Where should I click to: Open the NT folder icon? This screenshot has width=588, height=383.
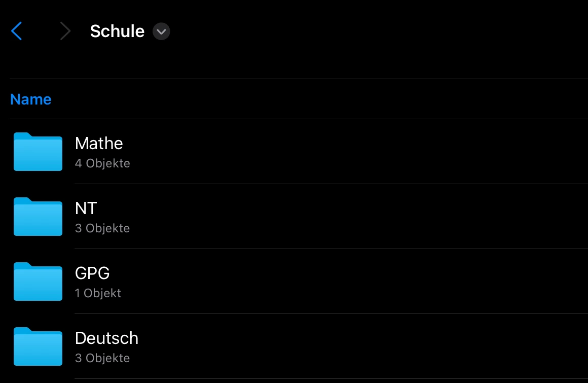pyautogui.click(x=38, y=217)
